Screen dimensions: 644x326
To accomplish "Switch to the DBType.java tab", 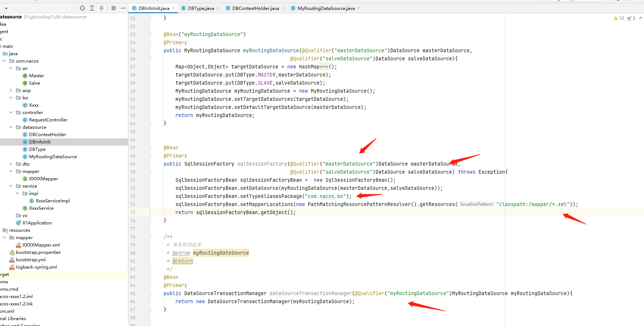I will pyautogui.click(x=201, y=8).
